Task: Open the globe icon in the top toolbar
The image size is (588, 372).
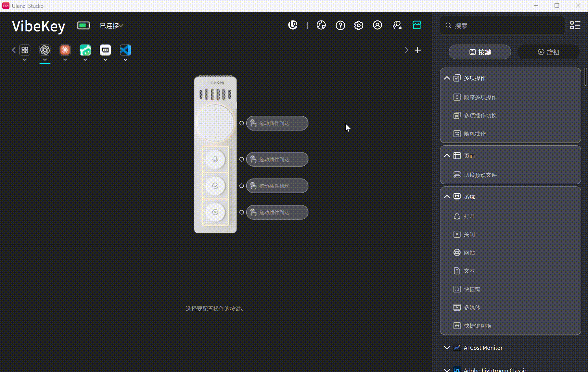Action: [321, 25]
